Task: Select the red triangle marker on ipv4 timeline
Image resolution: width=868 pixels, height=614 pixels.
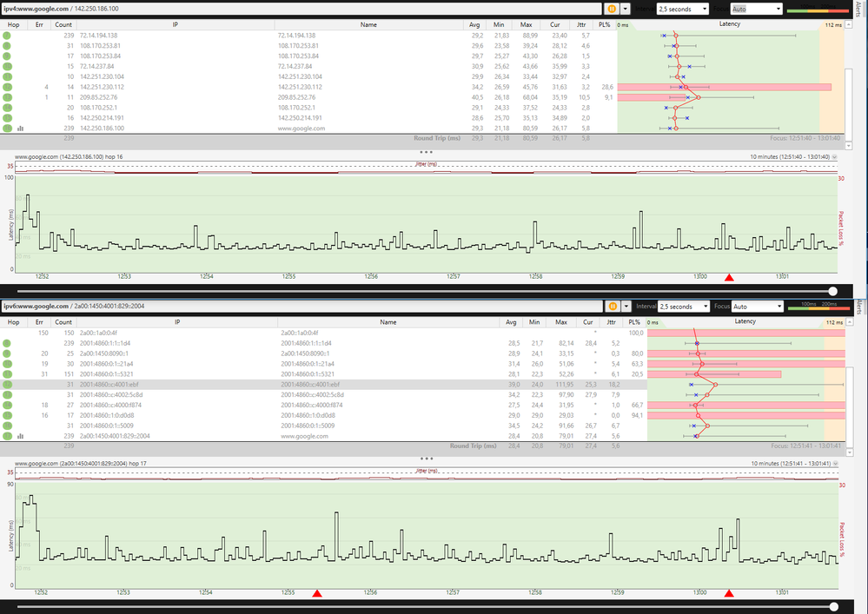Action: 729,278
